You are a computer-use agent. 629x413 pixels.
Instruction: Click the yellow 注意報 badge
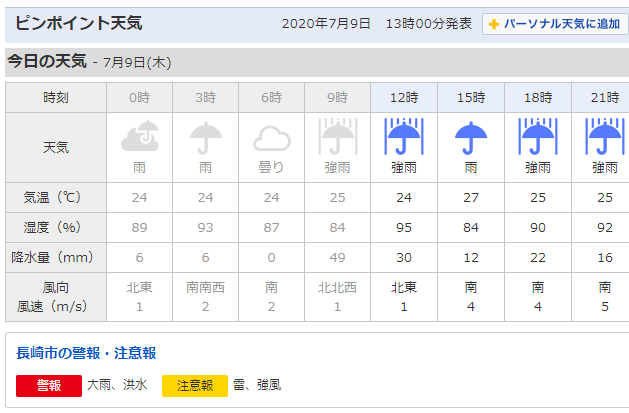coord(195,385)
